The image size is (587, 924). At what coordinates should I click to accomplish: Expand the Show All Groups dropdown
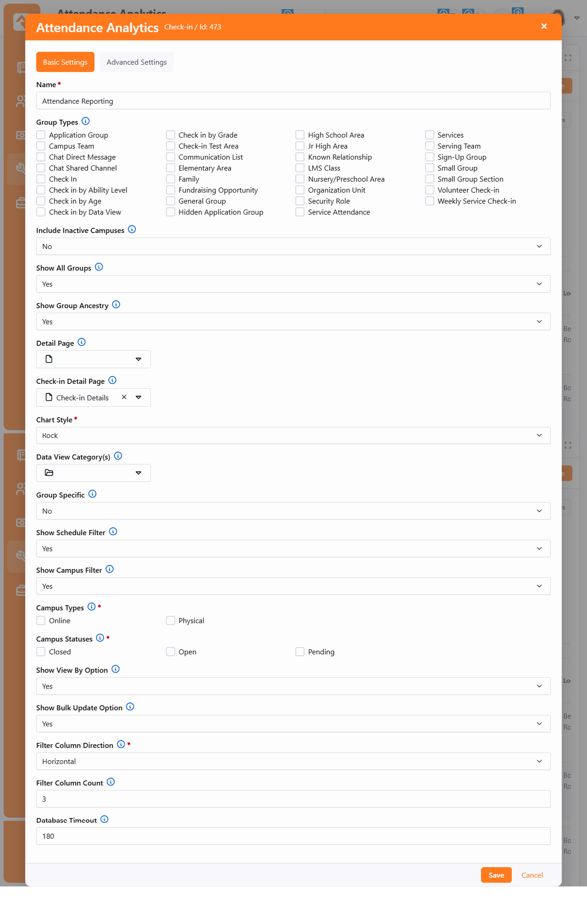293,284
